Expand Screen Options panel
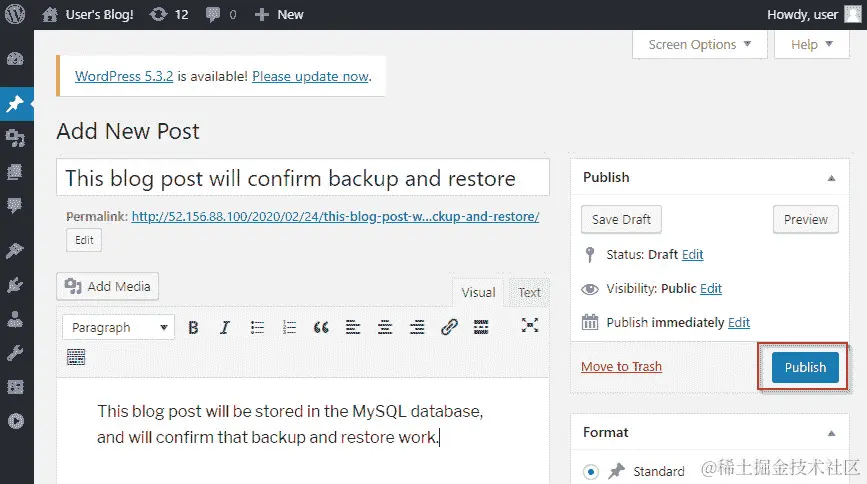Viewport: 867px width, 484px height. pyautogui.click(x=699, y=44)
